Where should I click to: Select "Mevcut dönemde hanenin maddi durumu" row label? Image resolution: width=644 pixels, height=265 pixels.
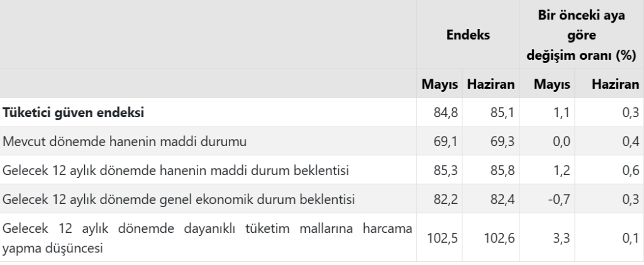pos(125,142)
